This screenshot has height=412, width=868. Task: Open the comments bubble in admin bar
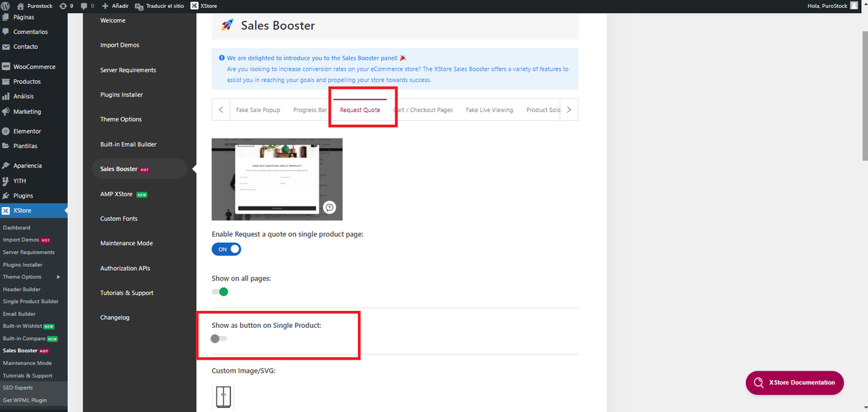[87, 5]
